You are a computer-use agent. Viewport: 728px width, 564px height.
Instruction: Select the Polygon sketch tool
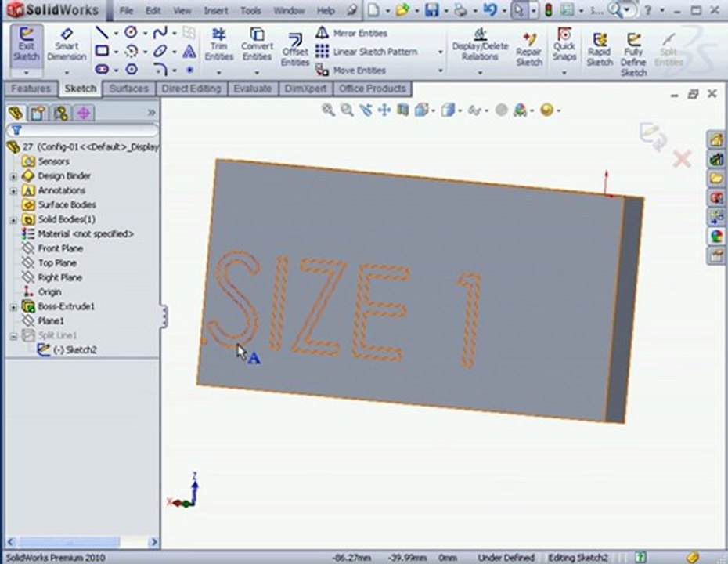coord(132,69)
